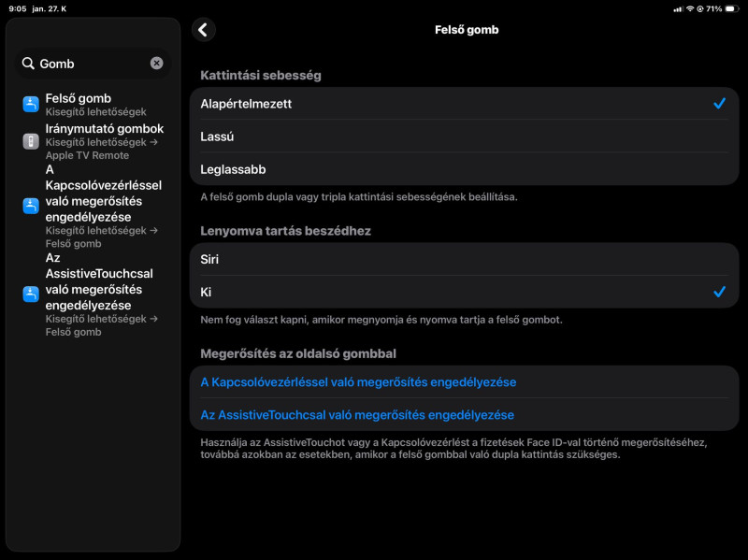Select Alapértelmezett click speed

click(x=464, y=104)
